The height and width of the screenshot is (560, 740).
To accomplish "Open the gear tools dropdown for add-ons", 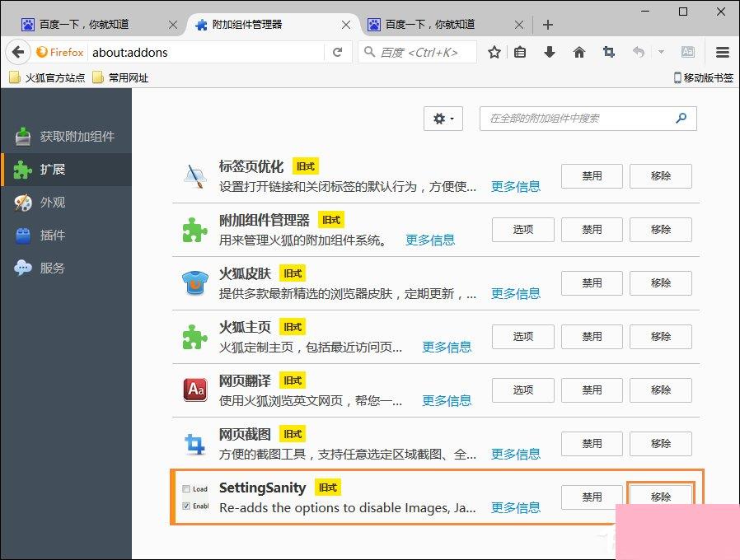I will pyautogui.click(x=443, y=119).
